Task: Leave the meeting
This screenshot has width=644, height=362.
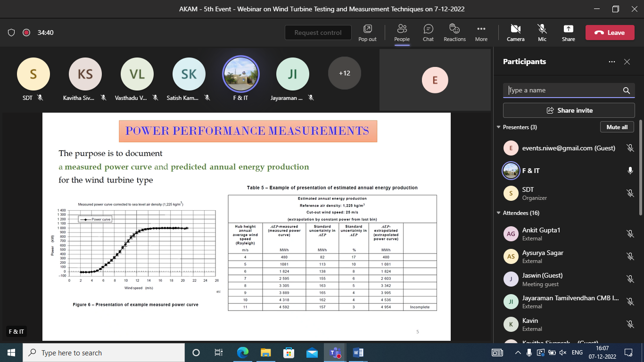Action: [x=610, y=33]
